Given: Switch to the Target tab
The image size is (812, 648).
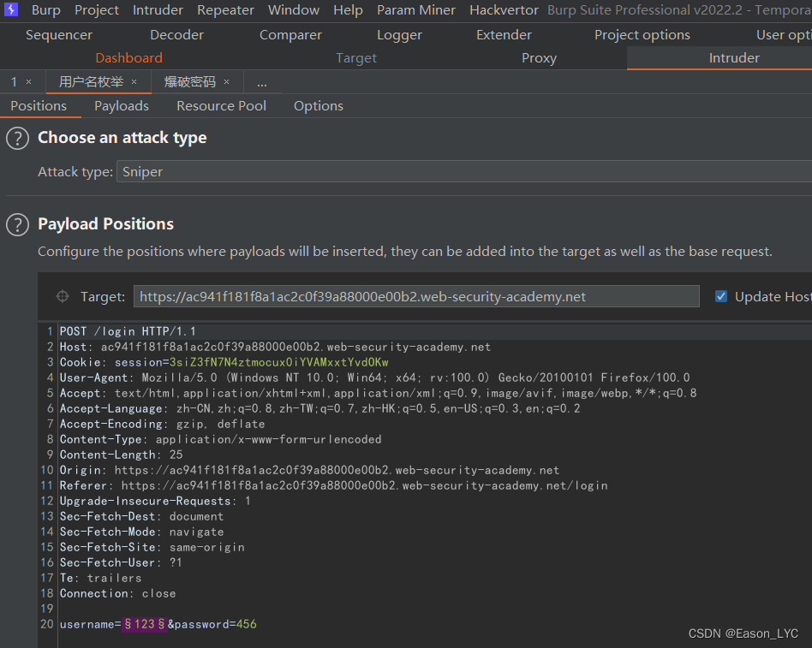Looking at the screenshot, I should 356,58.
